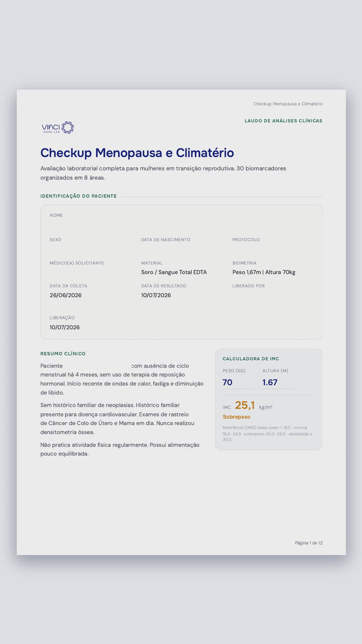The width and height of the screenshot is (362, 644).
Task: Click the IMC result value 25,1
Action: 245,405
